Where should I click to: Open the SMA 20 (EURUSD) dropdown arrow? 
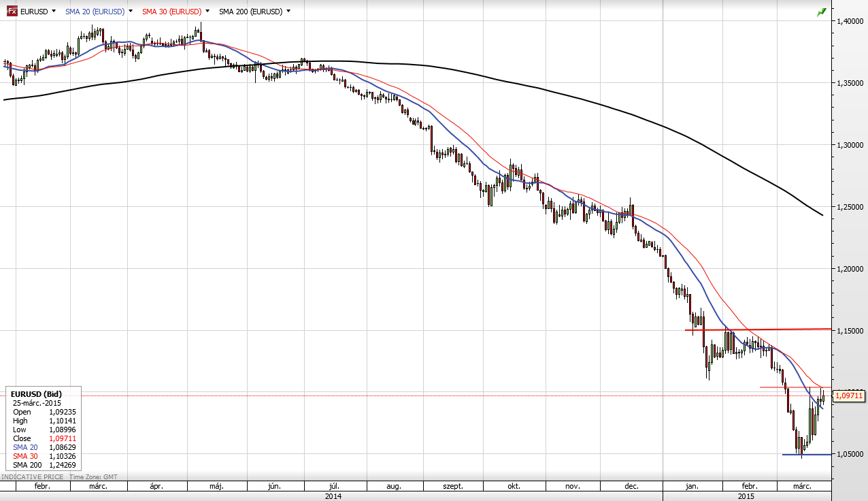click(x=130, y=12)
